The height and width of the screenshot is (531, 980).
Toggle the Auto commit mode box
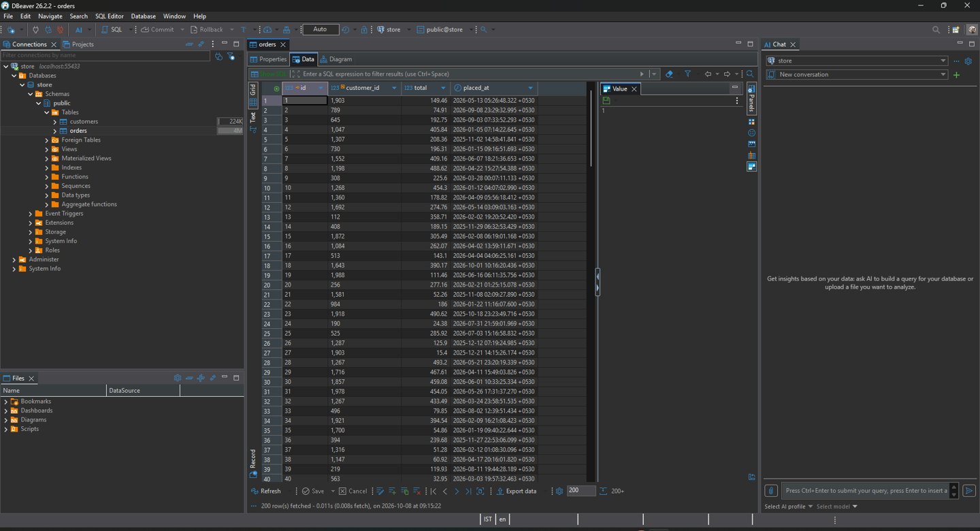point(321,29)
